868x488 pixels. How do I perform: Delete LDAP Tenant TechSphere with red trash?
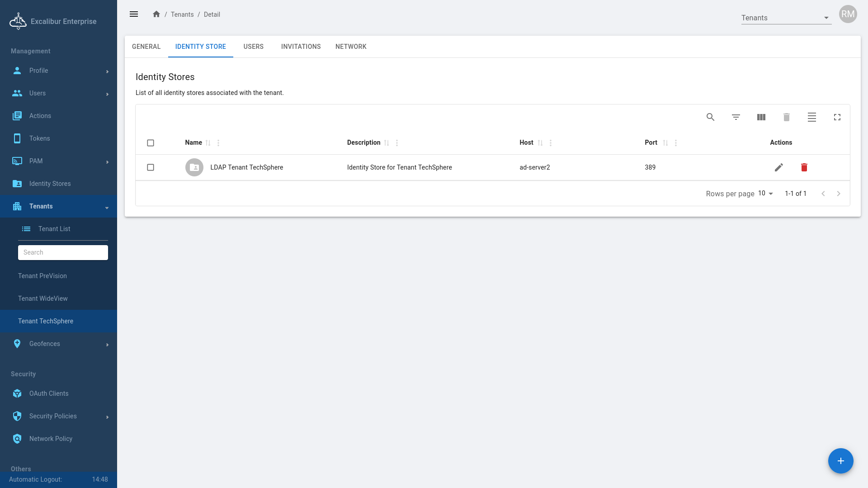click(804, 167)
